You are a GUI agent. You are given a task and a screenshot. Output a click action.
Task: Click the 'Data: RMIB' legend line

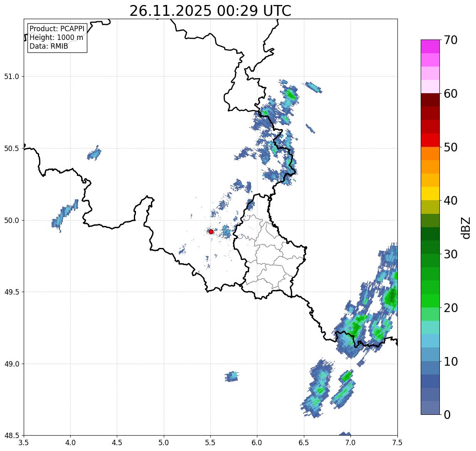click(x=49, y=46)
